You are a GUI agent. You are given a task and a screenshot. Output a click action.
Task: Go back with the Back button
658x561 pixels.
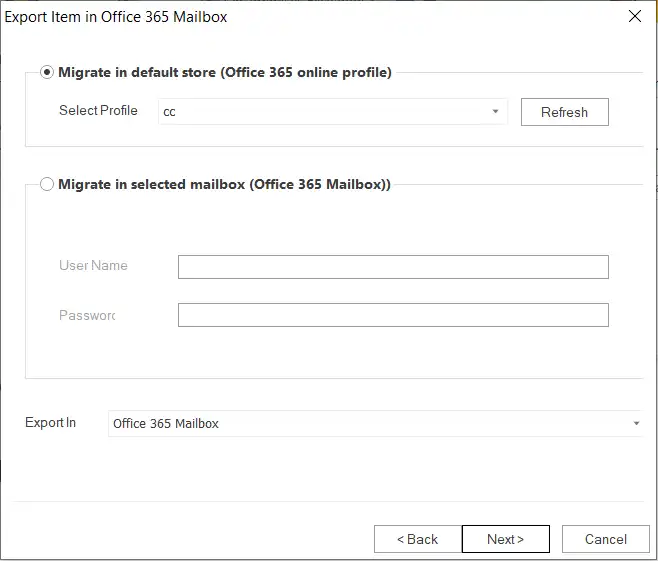[x=418, y=539]
